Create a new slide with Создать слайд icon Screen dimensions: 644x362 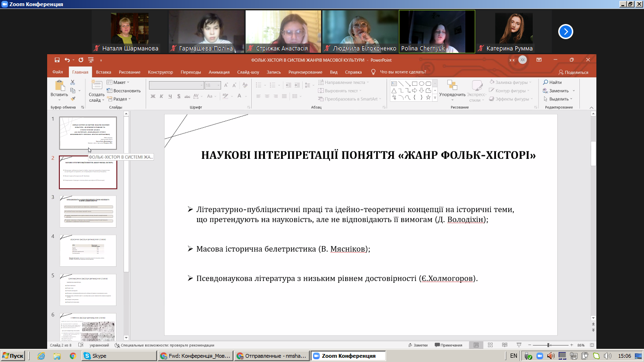pyautogui.click(x=97, y=85)
